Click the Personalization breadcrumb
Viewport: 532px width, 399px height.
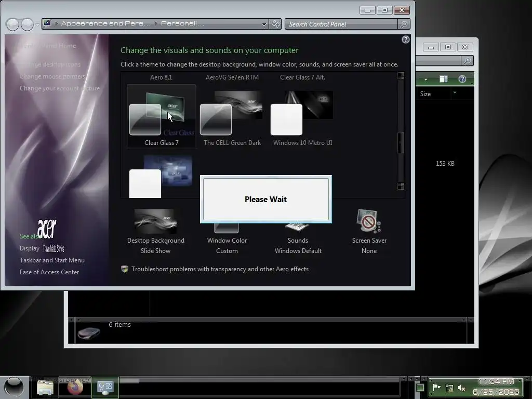coord(182,23)
